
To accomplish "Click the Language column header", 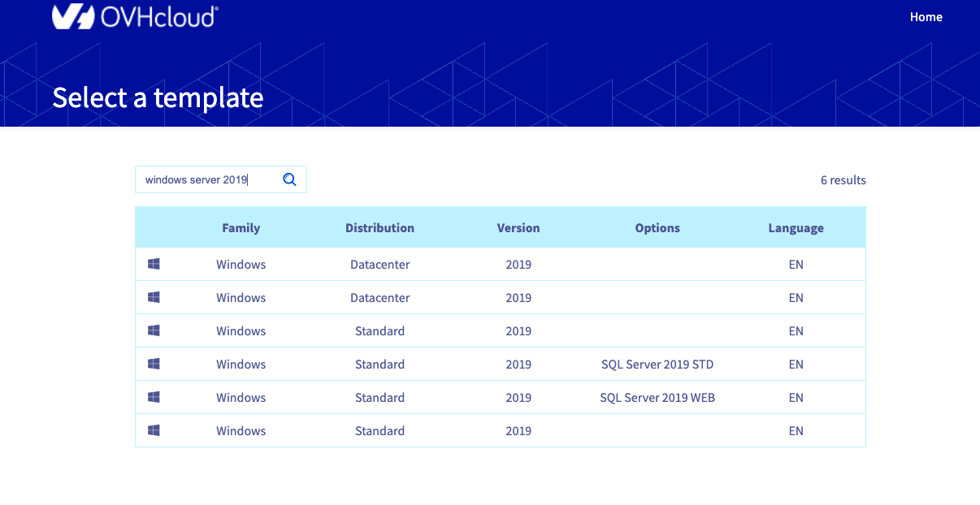I will point(796,228).
